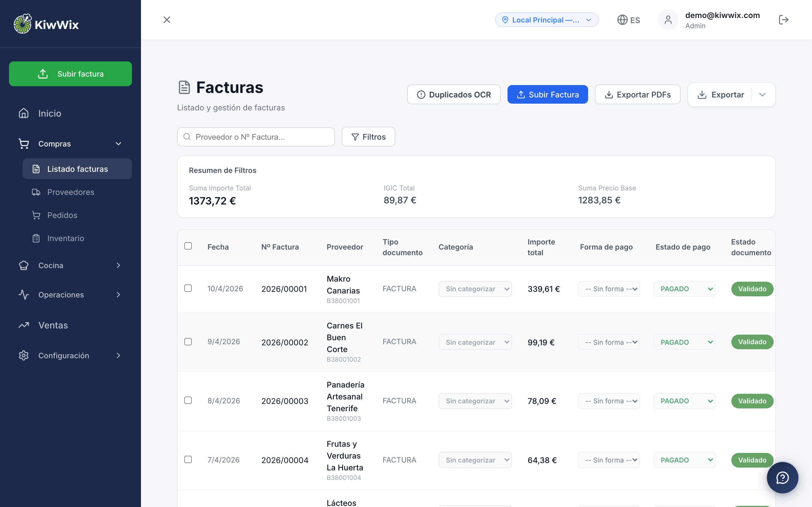
Task: Click the Proveedores truck icon in sidebar
Action: click(x=36, y=192)
